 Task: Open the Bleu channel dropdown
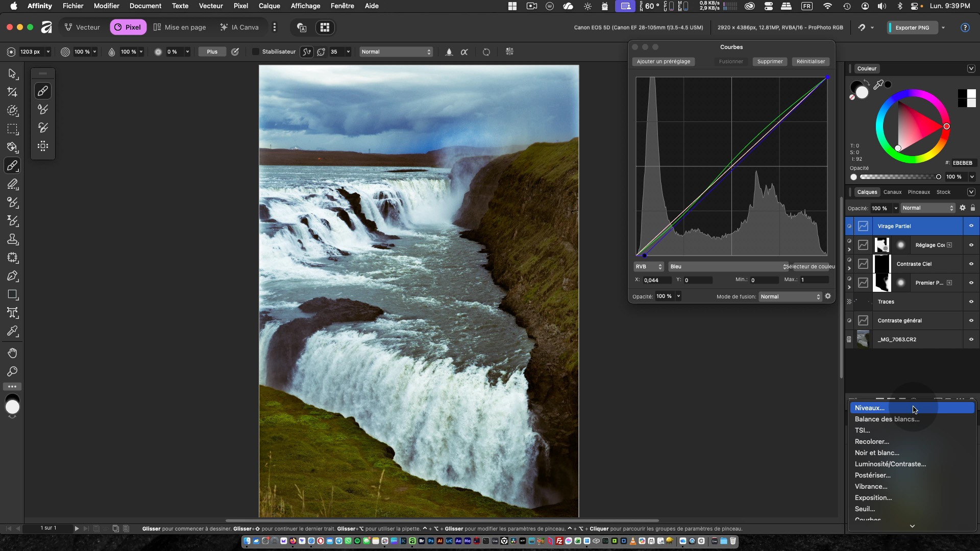click(x=727, y=266)
